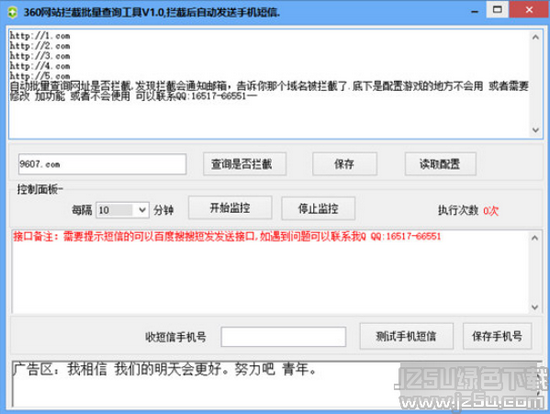Click the 读取配置 button
This screenshot has height=414, width=550.
(x=440, y=164)
